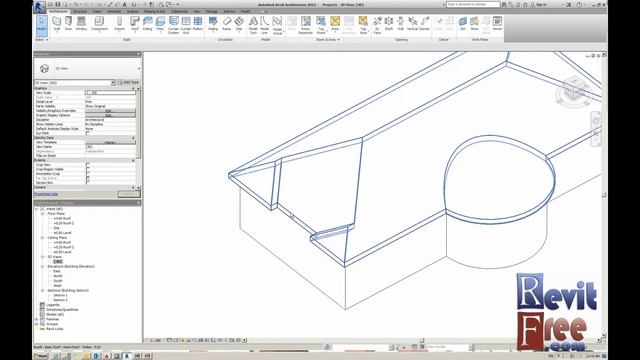Expand the Families tree node
This screenshot has height=360, width=640.
coord(37,319)
